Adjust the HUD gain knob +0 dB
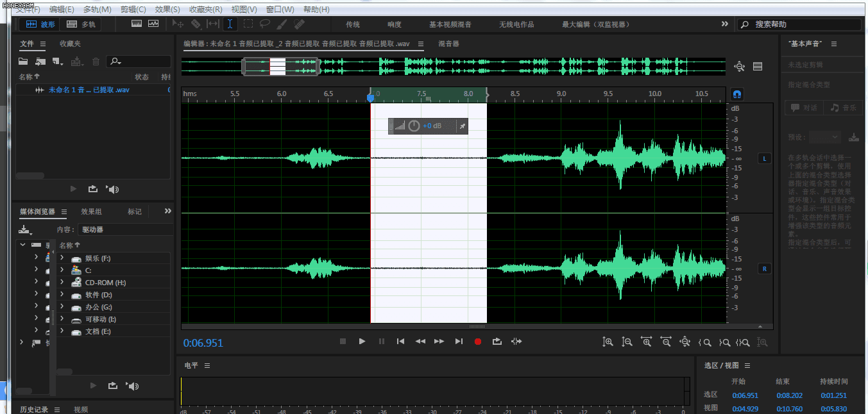The height and width of the screenshot is (414, 868). (414, 126)
